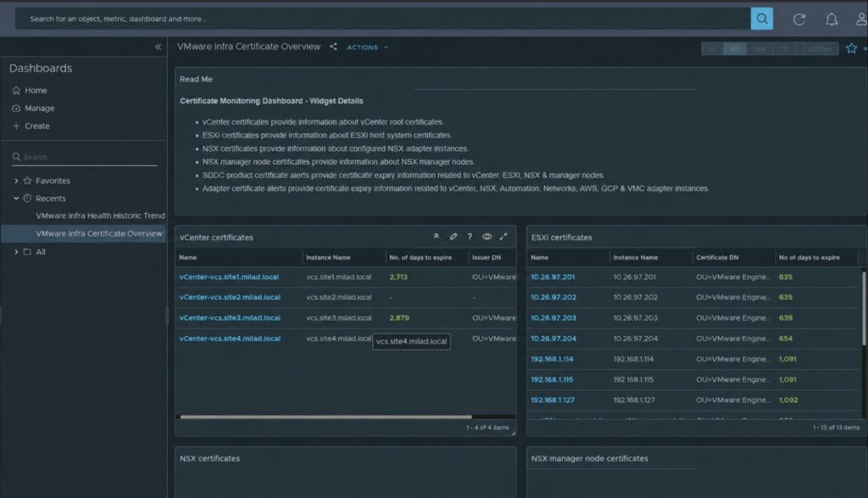Mark dashboard as favorite with star icon
The height and width of the screenshot is (498, 868).
point(851,48)
